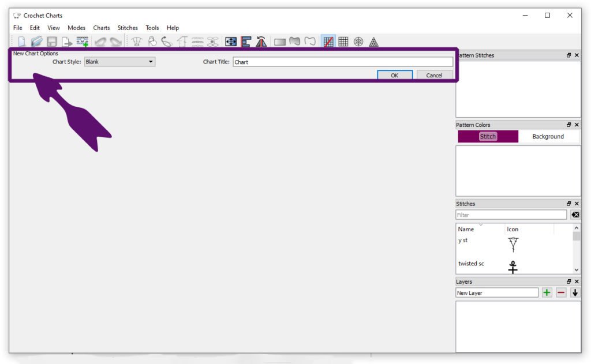Image resolution: width=591 pixels, height=364 pixels.
Task: Select the square grid icon
Action: (343, 42)
